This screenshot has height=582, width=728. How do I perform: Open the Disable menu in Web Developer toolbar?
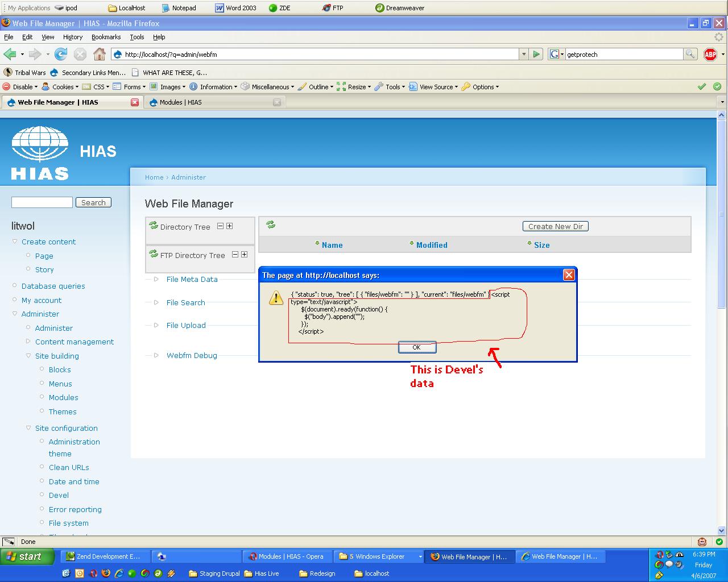(x=20, y=87)
